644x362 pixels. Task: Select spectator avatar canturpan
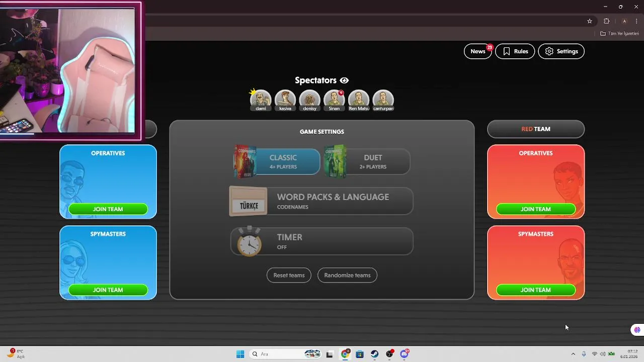[x=383, y=100]
